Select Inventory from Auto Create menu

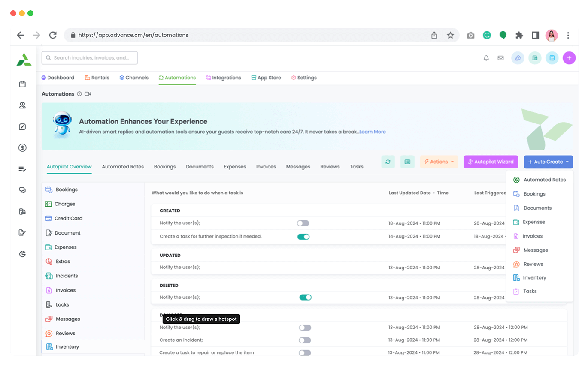pyautogui.click(x=534, y=278)
